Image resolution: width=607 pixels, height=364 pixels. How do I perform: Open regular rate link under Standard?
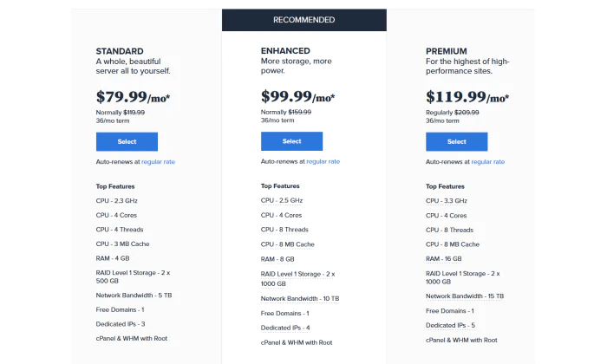(x=158, y=162)
